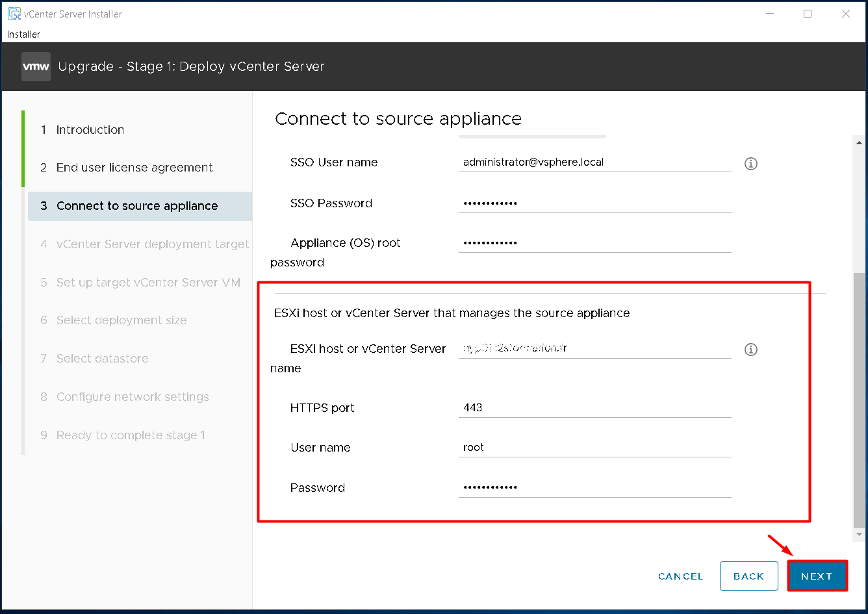868x614 pixels.
Task: Click the NEXT button
Action: tap(817, 576)
